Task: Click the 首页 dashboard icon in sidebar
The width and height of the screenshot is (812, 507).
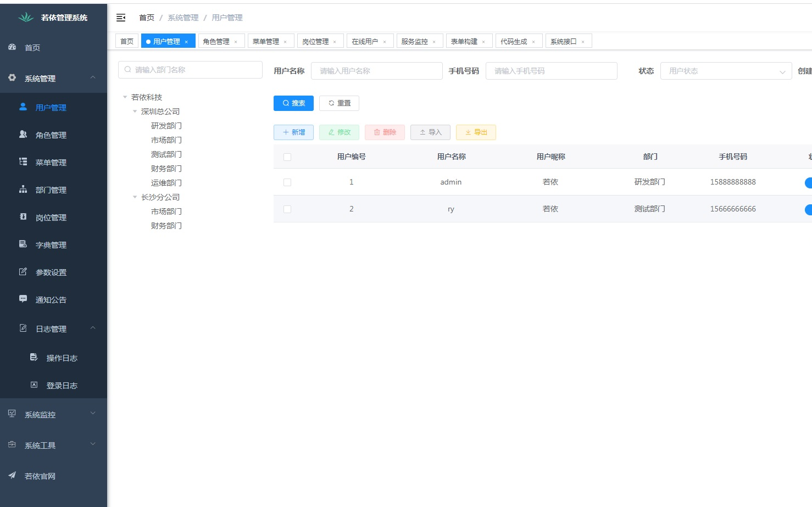Action: point(12,47)
